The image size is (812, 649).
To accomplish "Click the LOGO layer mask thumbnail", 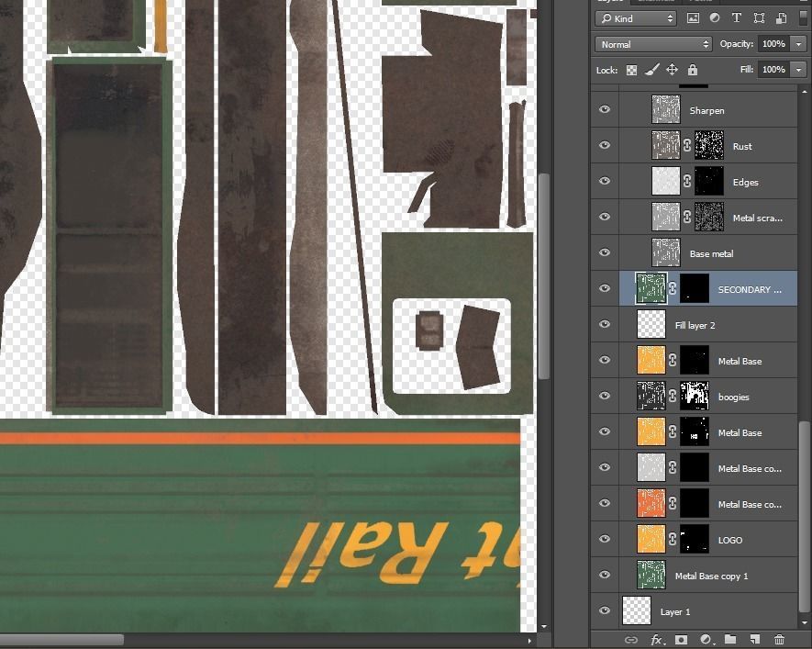I will pos(695,539).
